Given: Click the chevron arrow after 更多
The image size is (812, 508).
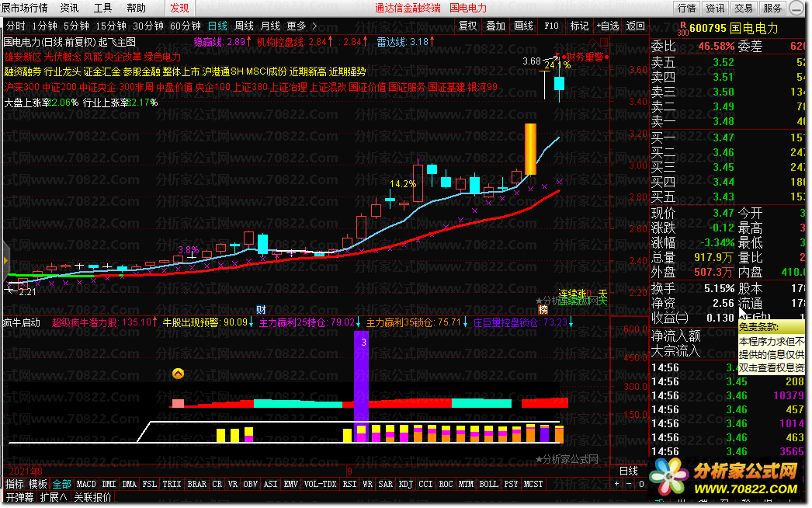Looking at the screenshot, I should click(x=314, y=26).
